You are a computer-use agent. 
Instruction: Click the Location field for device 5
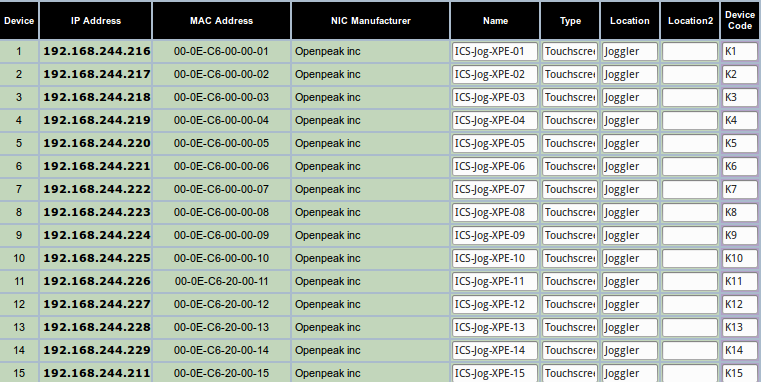(630, 144)
